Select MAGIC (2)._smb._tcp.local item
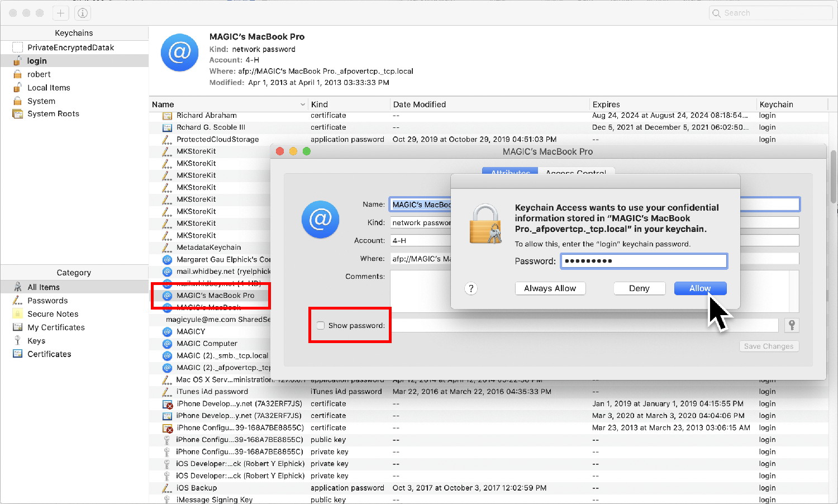 click(210, 356)
